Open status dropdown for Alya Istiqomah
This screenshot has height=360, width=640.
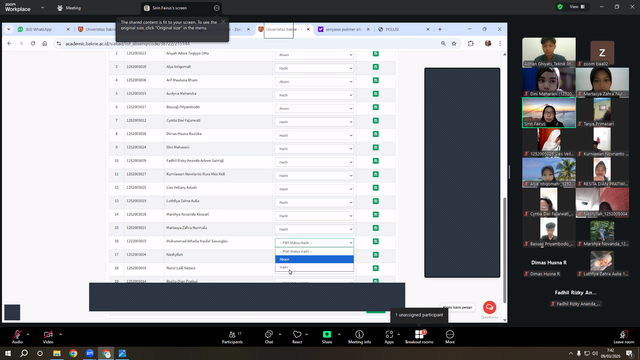point(314,68)
